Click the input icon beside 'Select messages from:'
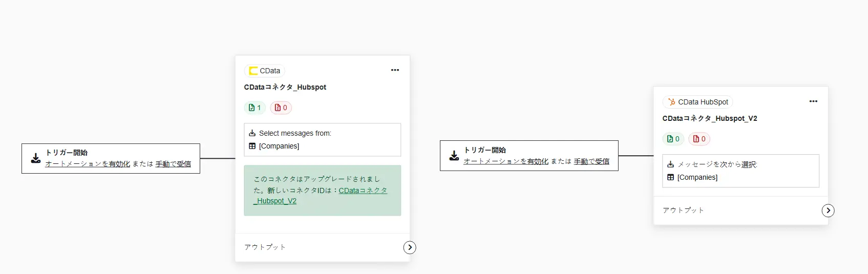Image resolution: width=868 pixels, height=274 pixels. point(252,133)
